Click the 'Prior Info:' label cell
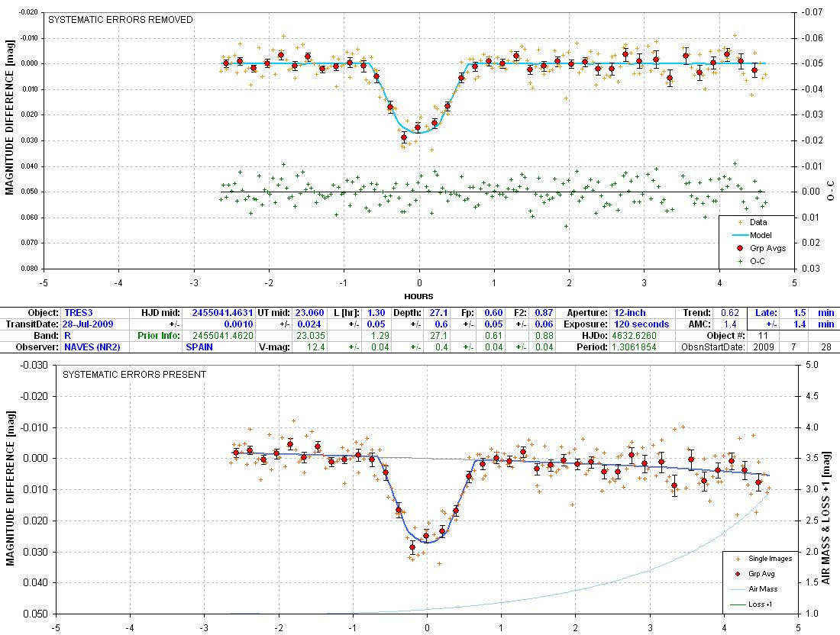 (x=159, y=336)
